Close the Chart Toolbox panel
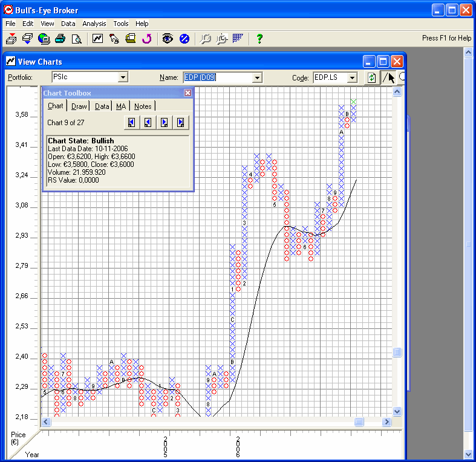 click(x=187, y=93)
